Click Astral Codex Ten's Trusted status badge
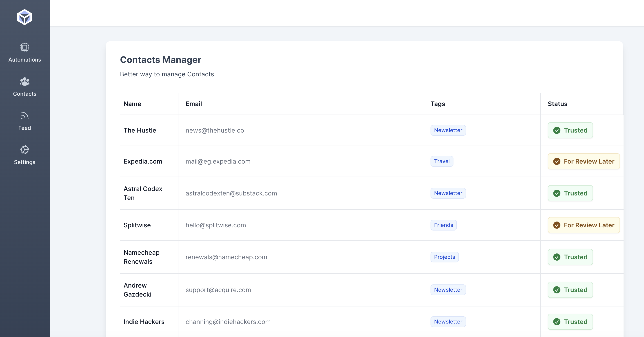 tap(570, 193)
